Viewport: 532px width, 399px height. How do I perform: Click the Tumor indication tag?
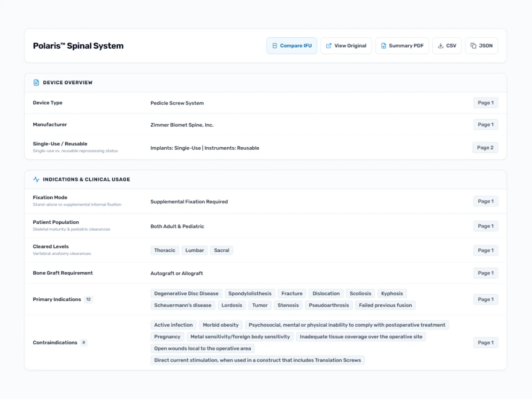[260, 305]
